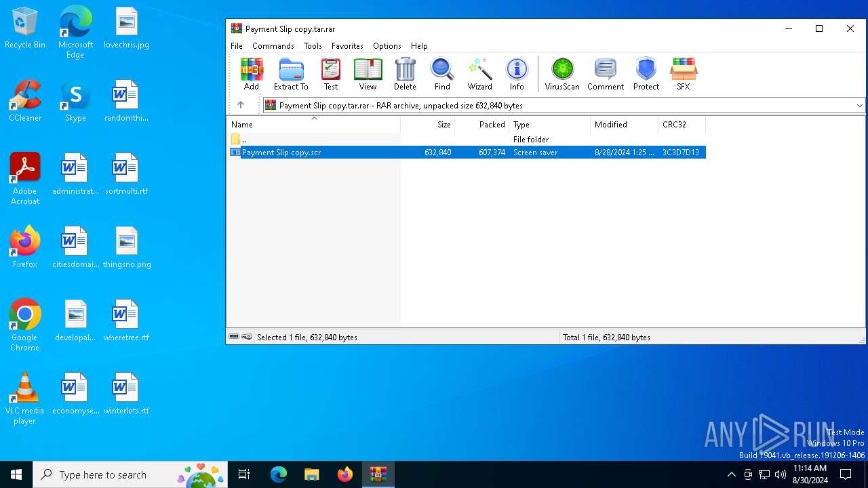The image size is (868, 488).
Task: Open Recycle Bin on desktop
Action: (25, 28)
